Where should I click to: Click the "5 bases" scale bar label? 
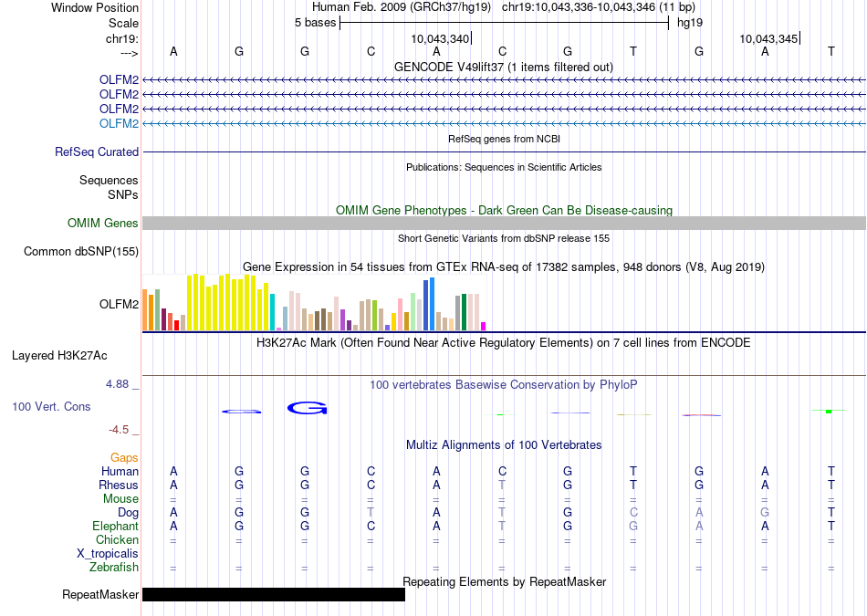click(315, 23)
